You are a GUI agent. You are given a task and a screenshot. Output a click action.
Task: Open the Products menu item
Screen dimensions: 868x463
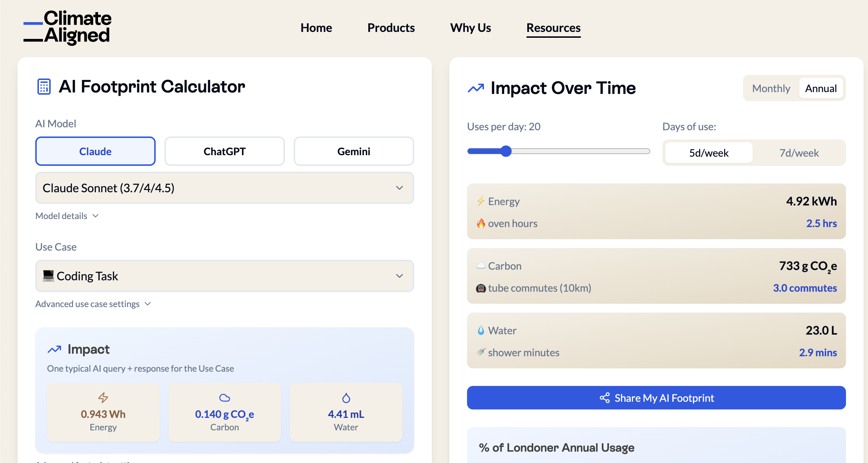391,28
